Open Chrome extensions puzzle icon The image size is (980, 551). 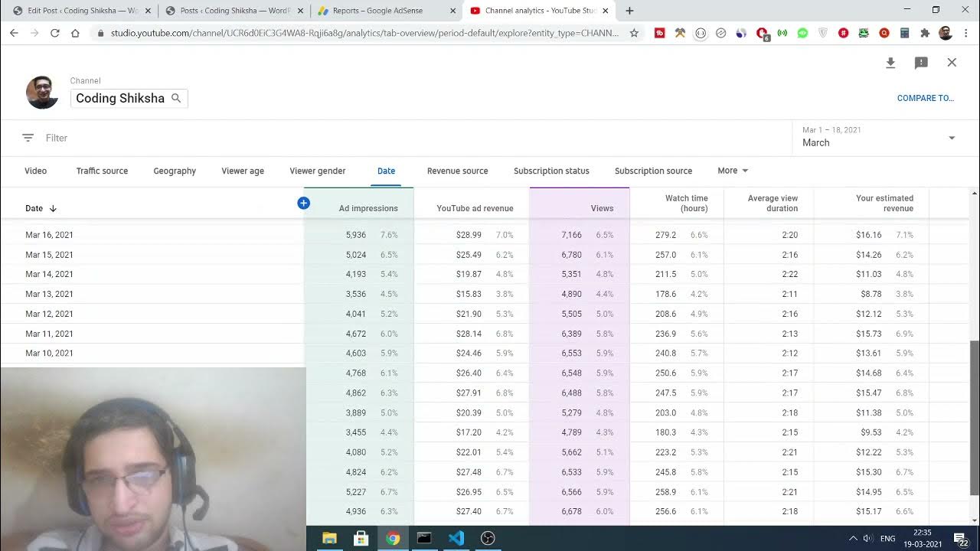pos(925,33)
